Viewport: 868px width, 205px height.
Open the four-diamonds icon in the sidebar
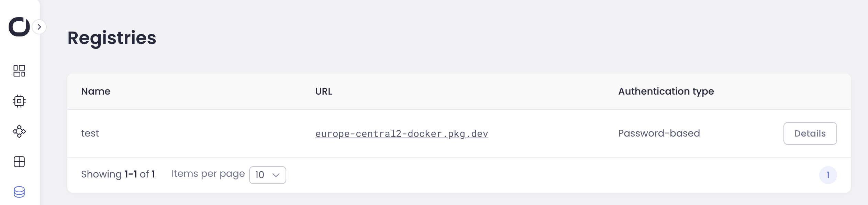point(19,131)
